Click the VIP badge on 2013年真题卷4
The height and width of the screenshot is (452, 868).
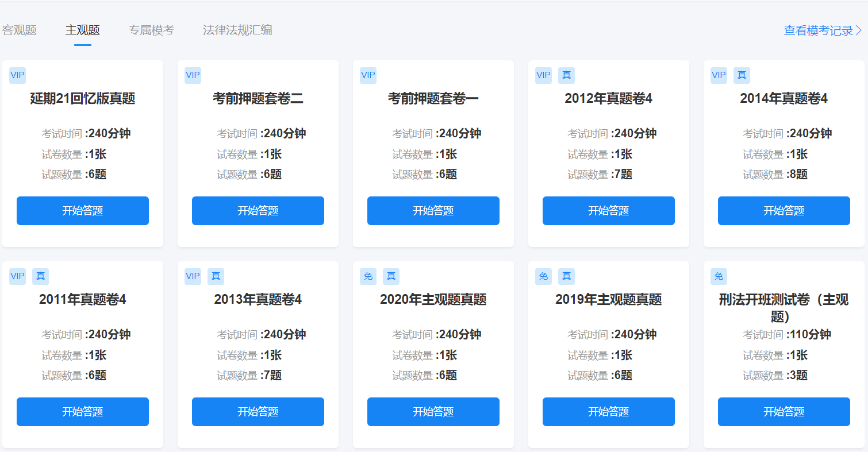[193, 276]
